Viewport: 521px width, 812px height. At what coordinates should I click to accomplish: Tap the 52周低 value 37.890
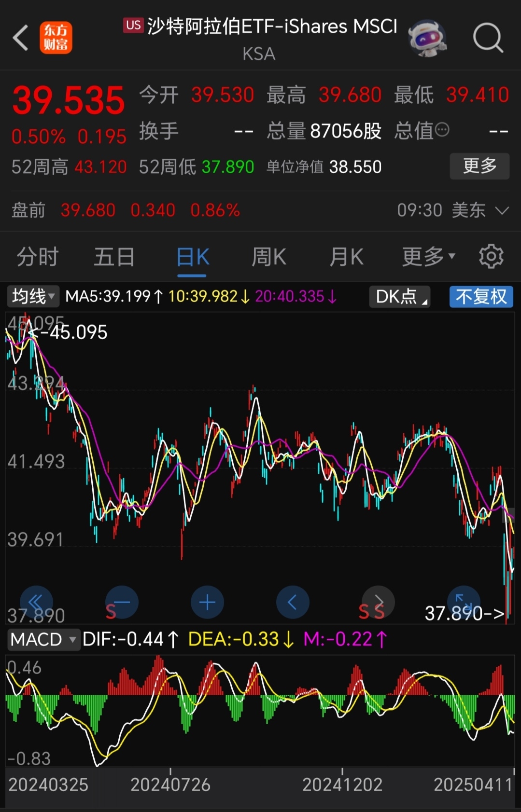(x=228, y=167)
